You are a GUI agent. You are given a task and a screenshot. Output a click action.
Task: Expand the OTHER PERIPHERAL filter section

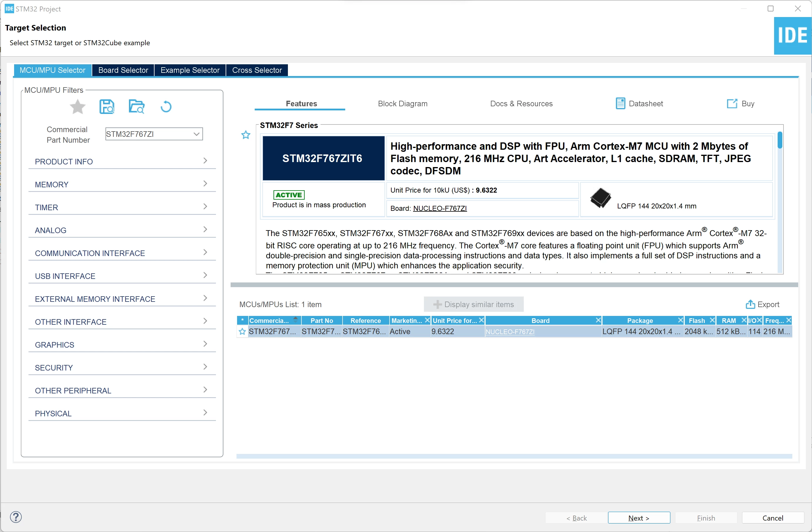tap(122, 390)
